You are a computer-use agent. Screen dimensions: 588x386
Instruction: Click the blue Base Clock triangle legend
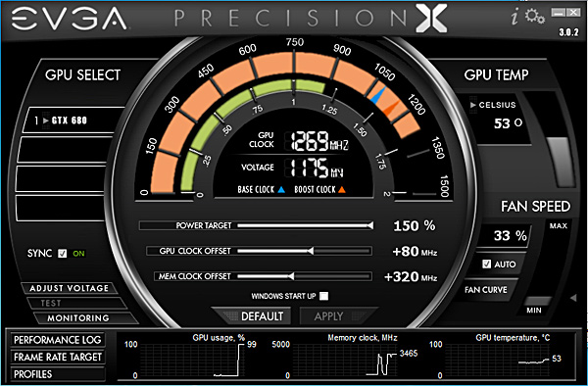click(x=281, y=190)
